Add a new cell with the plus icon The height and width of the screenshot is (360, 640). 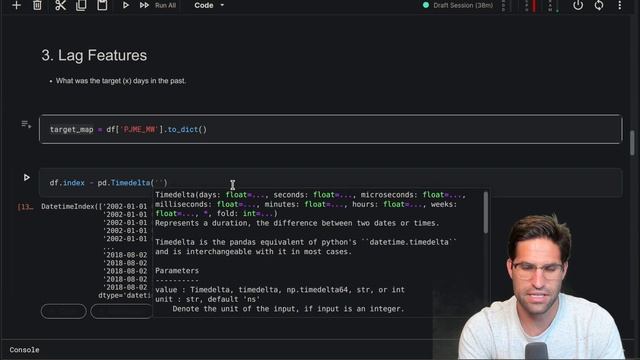tap(16, 5)
